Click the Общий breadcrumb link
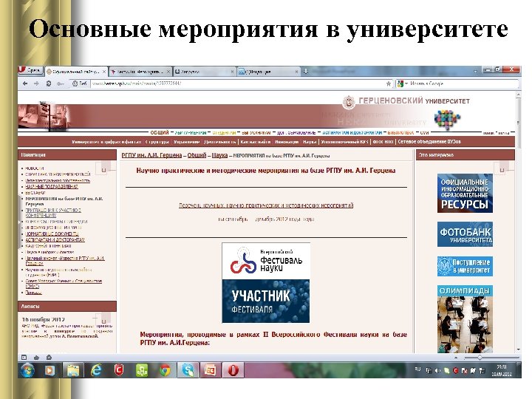The height and width of the screenshot is (399, 532). (x=197, y=155)
